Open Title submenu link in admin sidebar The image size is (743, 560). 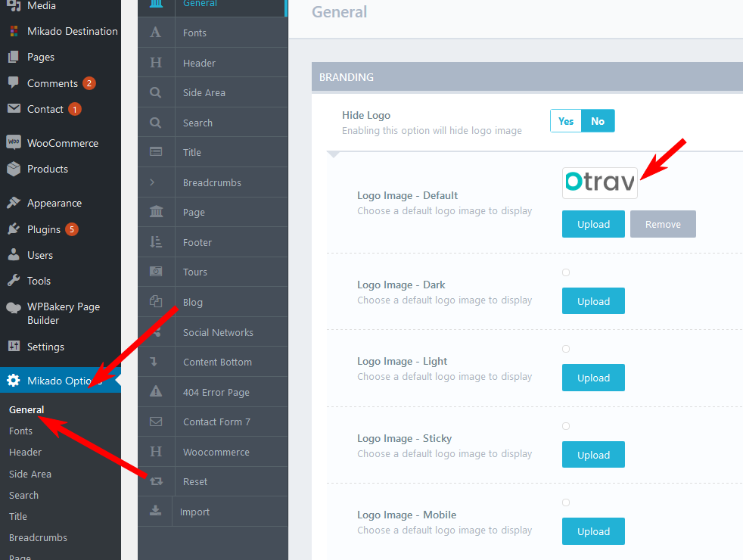[18, 516]
